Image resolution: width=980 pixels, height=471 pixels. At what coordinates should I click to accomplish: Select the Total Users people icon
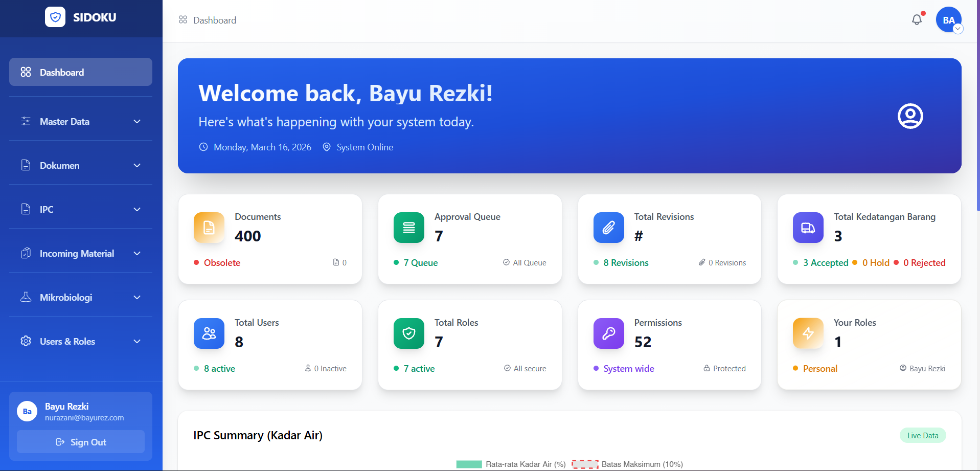pyautogui.click(x=209, y=333)
